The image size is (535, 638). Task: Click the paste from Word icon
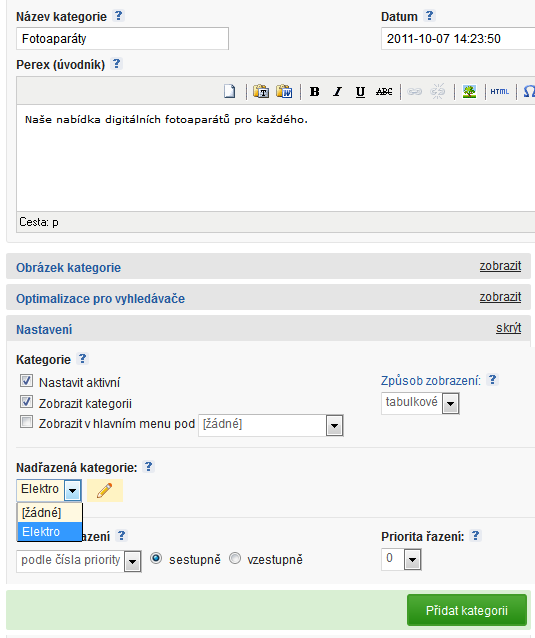284,92
